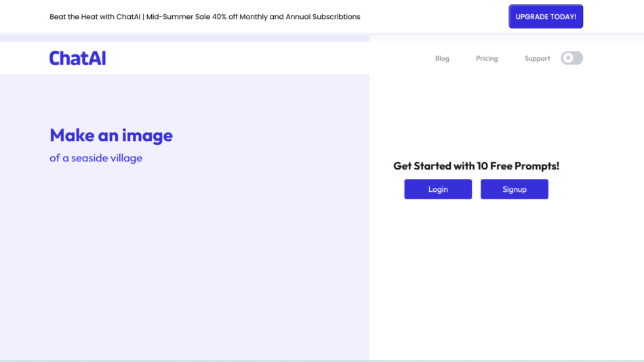Viewport: 644px width, 362px height.
Task: Click the Signup button
Action: pyautogui.click(x=515, y=189)
